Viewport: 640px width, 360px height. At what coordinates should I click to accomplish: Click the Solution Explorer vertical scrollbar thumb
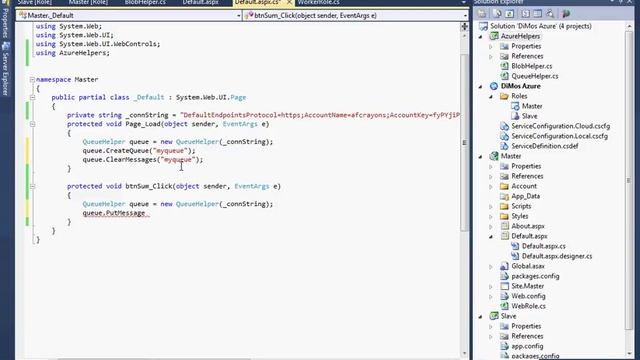click(629, 180)
